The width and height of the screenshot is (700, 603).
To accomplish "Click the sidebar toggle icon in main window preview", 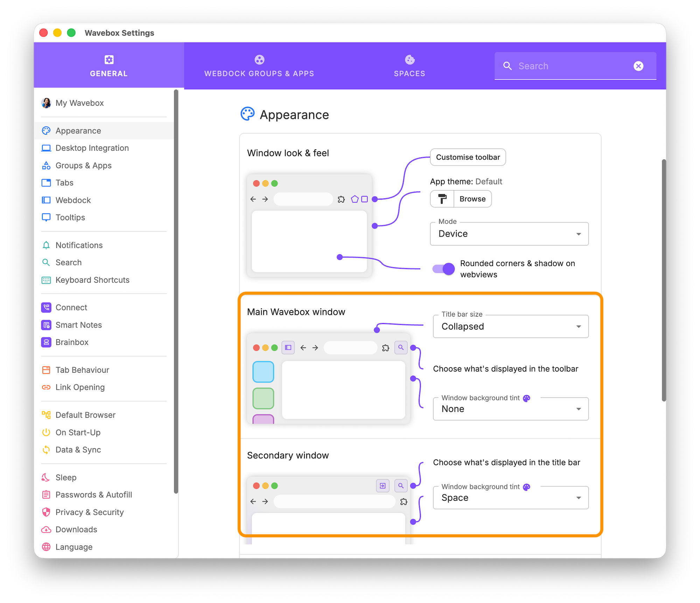I will 288,348.
